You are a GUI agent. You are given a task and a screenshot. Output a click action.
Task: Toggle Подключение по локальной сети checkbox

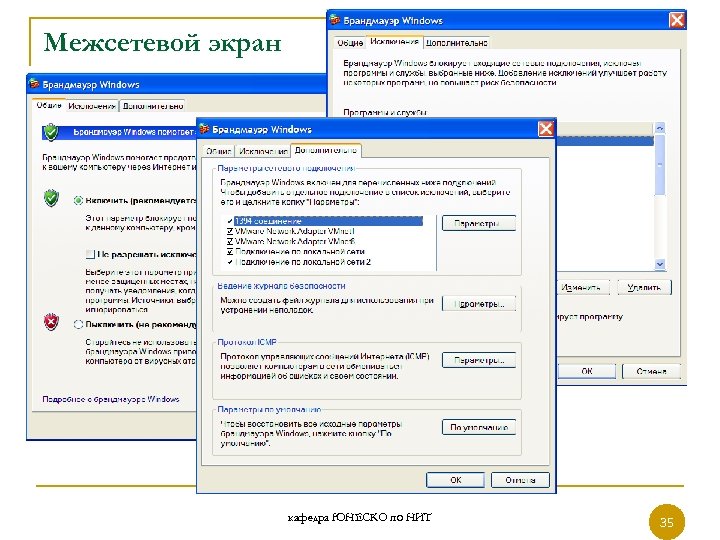tap(230, 252)
